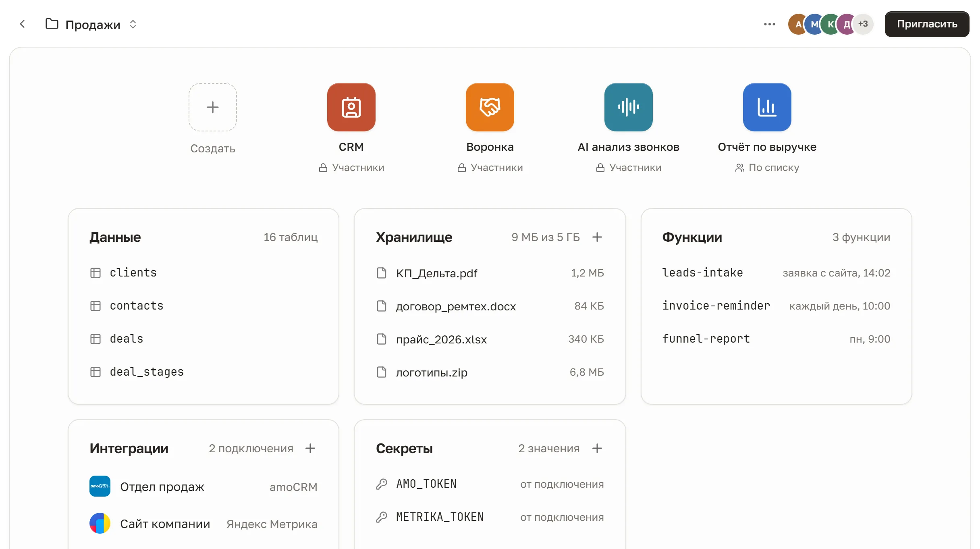Click the Создать plus tile
The height and width of the screenshot is (549, 980).
212,107
